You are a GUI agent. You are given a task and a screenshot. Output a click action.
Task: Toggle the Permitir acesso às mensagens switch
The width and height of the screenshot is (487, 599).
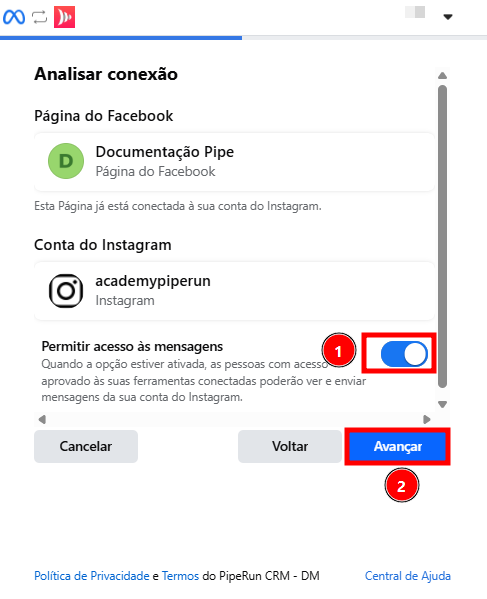pyautogui.click(x=404, y=354)
